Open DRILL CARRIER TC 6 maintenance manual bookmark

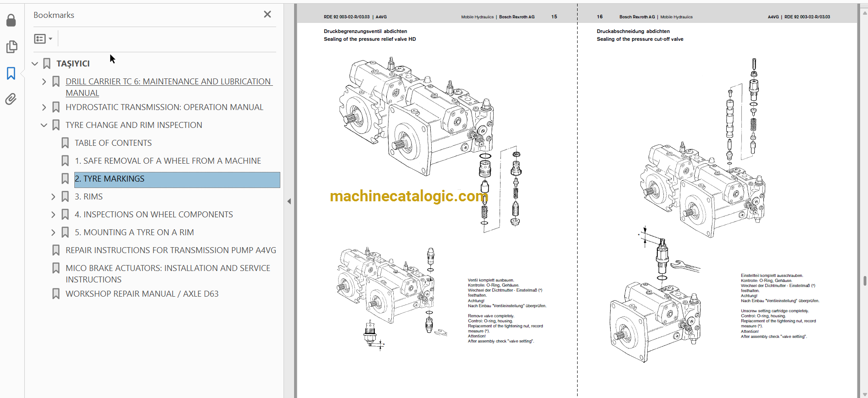(169, 87)
